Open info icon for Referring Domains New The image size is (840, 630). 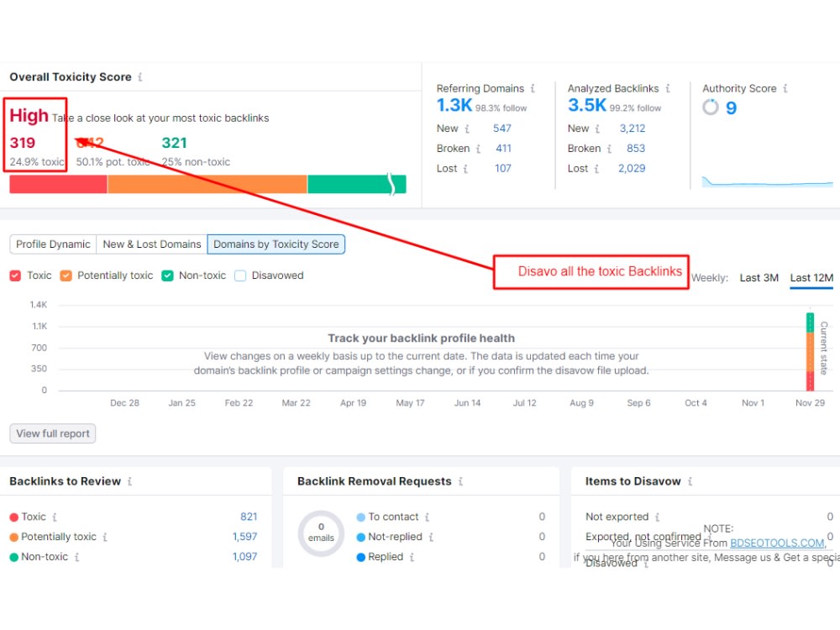click(467, 129)
